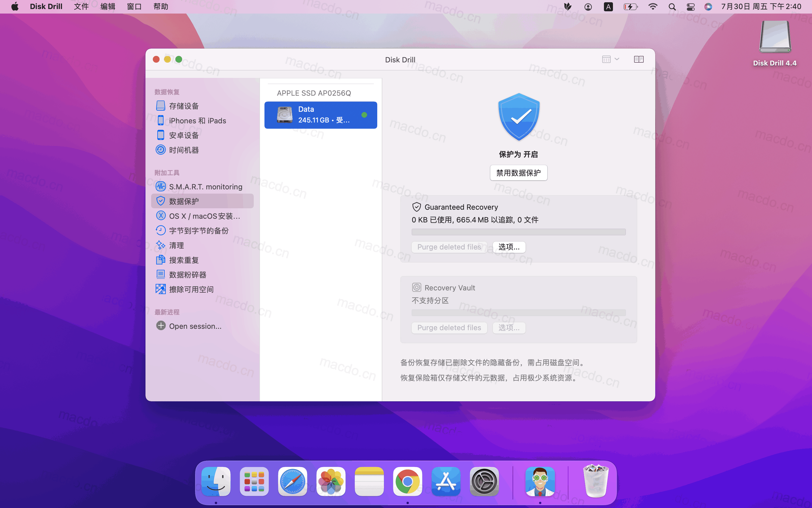
Task: Open the Disk Drill app menu
Action: pos(46,6)
